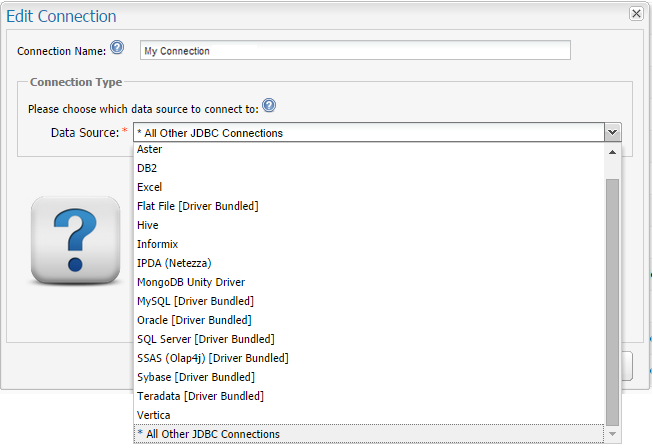Close the Edit Connection dialog
Screen dimensions: 653x448
635,14
